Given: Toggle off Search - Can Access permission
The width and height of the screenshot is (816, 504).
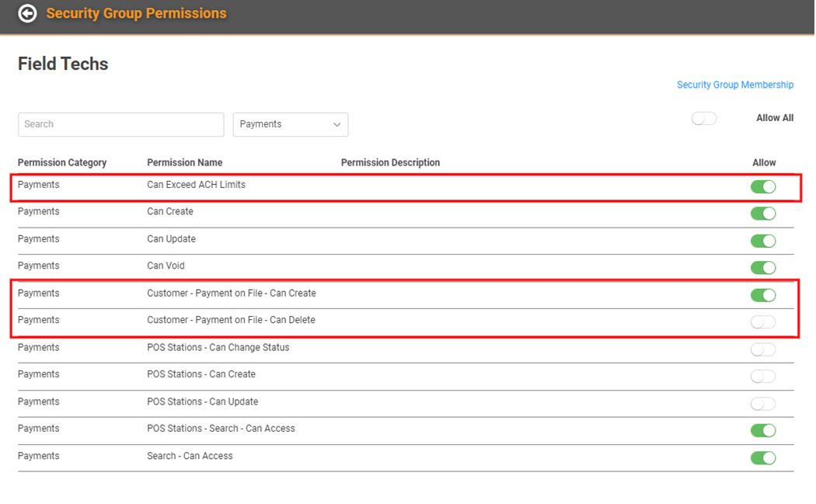Looking at the screenshot, I should click(762, 457).
